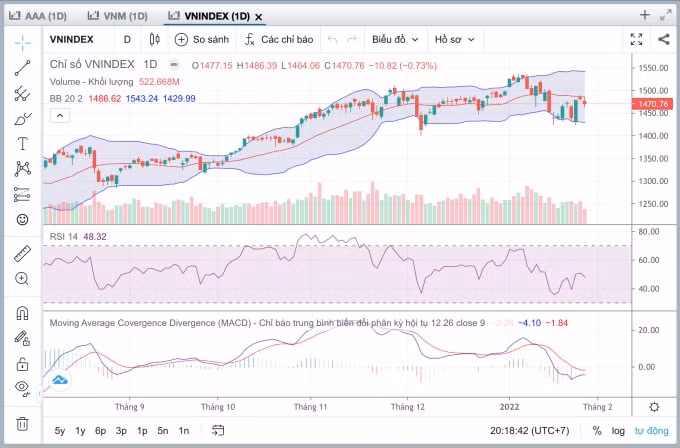Screen dimensions: 680x448
Task: Click the trash remove drawings icon
Action: click(22, 424)
